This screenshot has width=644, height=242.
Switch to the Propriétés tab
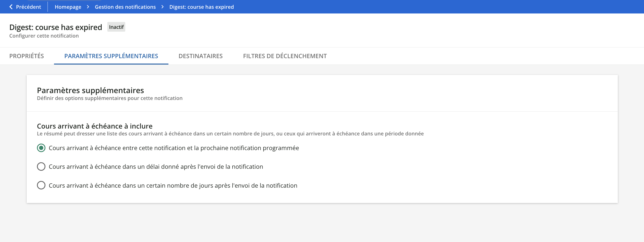(26, 56)
